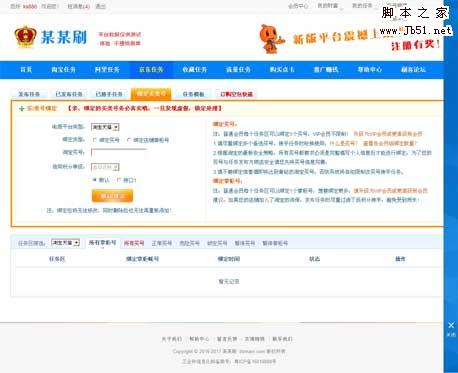Image resolution: width=458 pixels, height=373 pixels.
Task: Expand the 电商平台类型 dropdown
Action: [105, 127]
